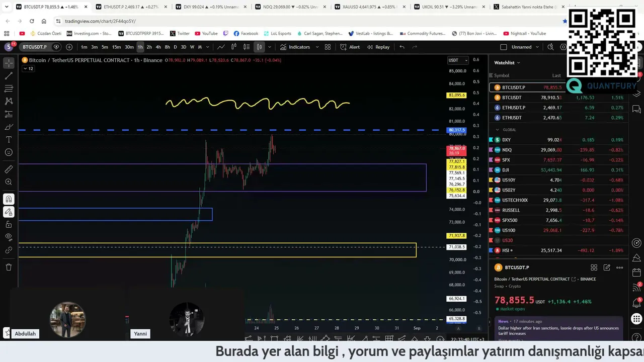Click the blue 80,317.5 price label

click(x=456, y=130)
